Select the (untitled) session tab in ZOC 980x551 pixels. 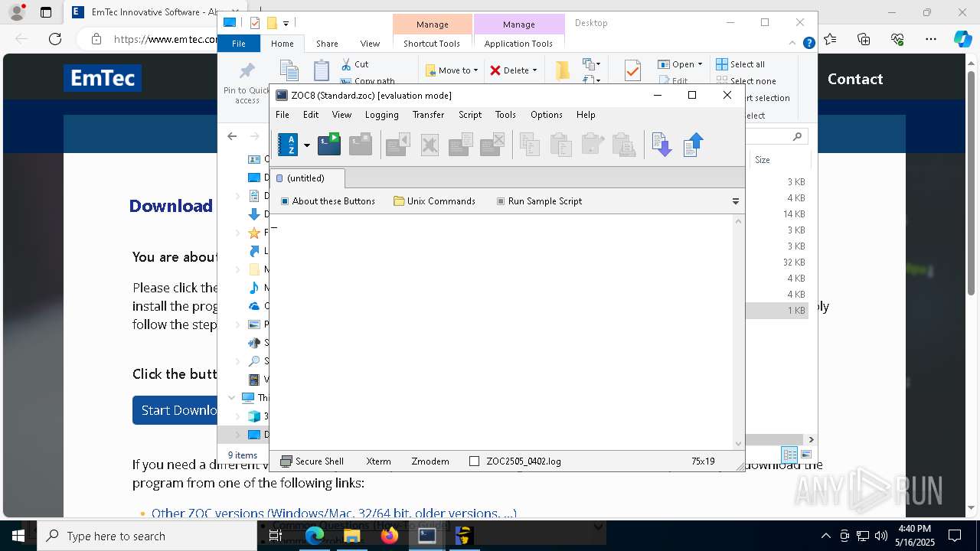pyautogui.click(x=307, y=178)
